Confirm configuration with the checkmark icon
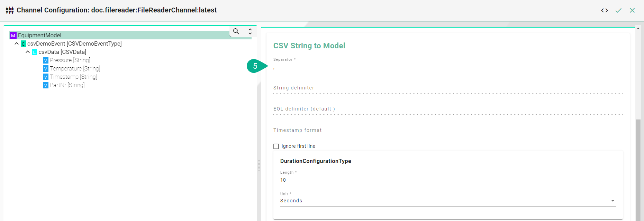This screenshot has height=221, width=644. pyautogui.click(x=618, y=10)
